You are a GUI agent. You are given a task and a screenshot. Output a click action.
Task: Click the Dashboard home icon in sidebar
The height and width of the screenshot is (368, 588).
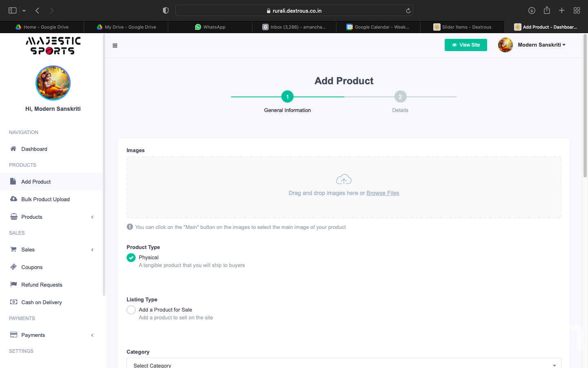[x=13, y=149]
